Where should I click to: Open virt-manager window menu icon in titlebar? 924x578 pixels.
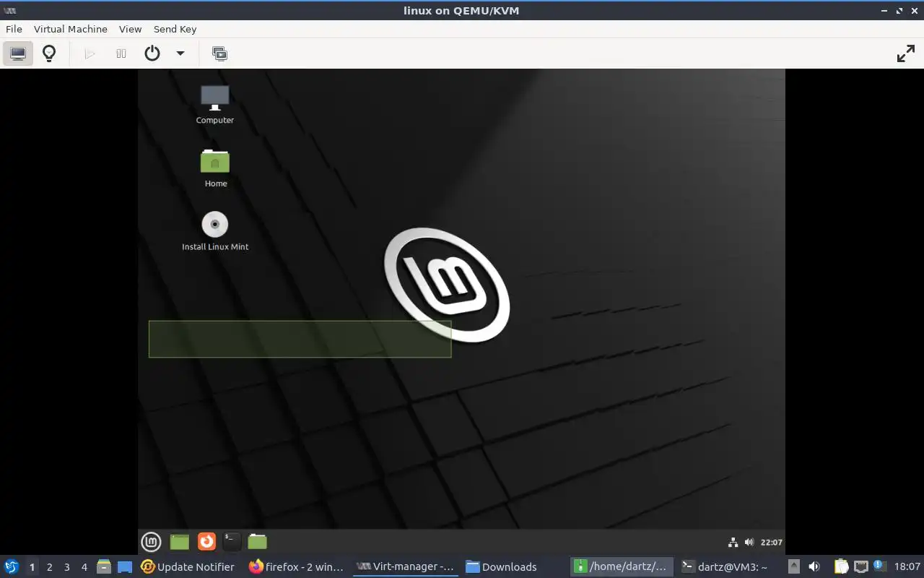(x=9, y=10)
